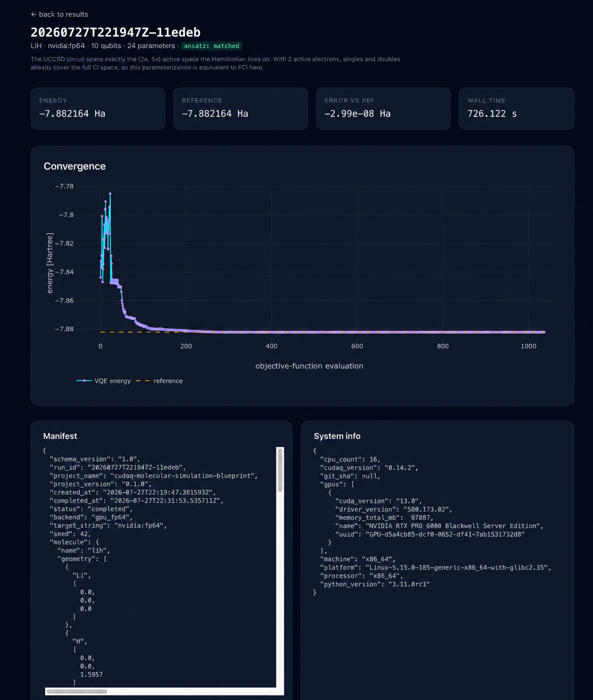Click the "python_version": "3.11.0rc1" line
This screenshot has width=593, height=700.
(375, 584)
